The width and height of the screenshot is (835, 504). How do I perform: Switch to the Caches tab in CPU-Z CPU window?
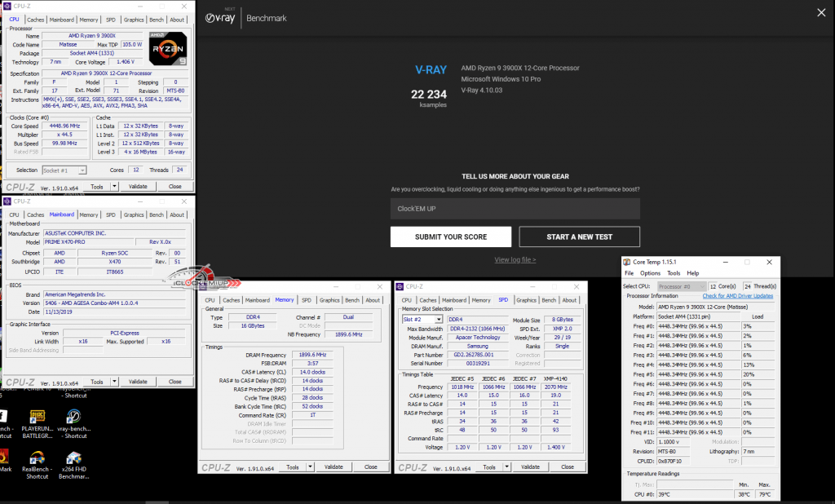tap(36, 20)
